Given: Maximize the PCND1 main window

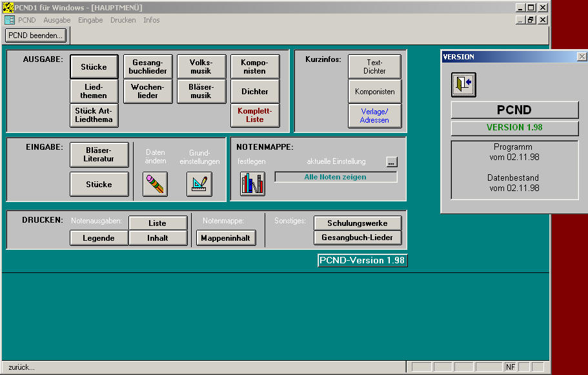Looking at the screenshot, I should [531, 7].
